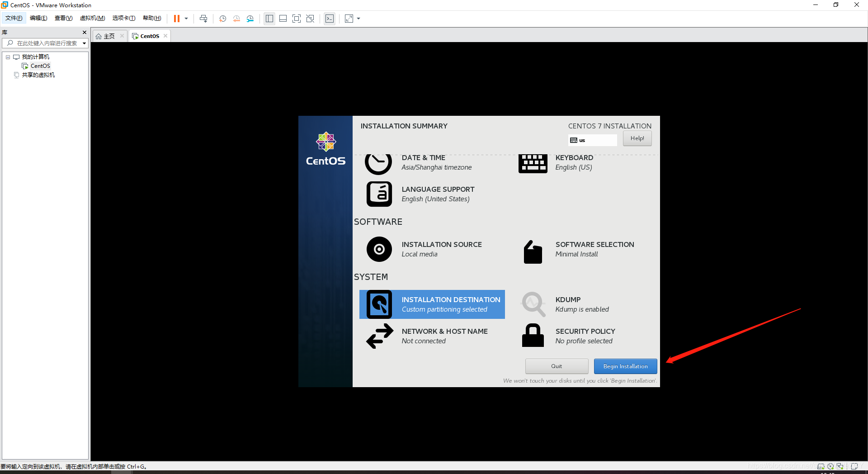Take a snapshot of the VM
868x474 pixels.
223,19
